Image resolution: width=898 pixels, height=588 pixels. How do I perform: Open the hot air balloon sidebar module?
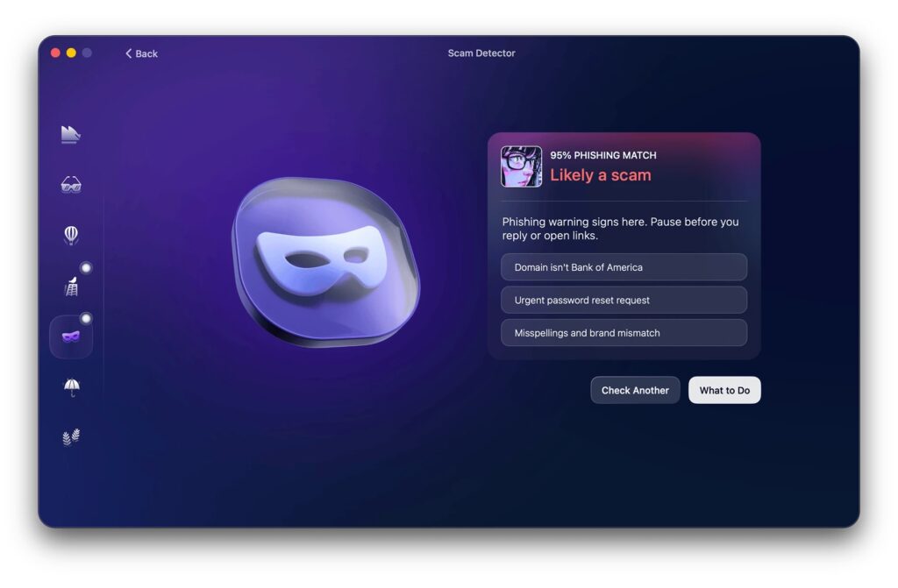71,235
